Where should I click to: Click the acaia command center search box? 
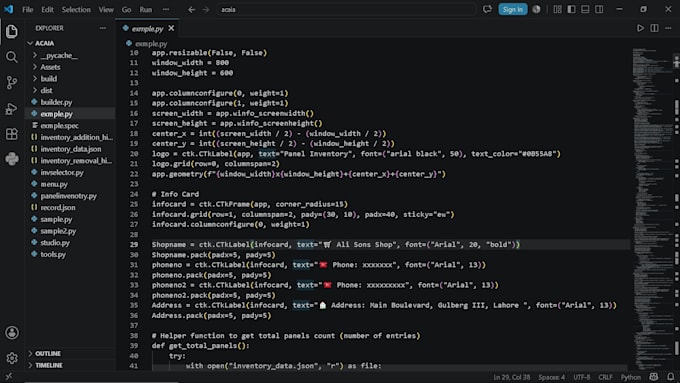coord(346,10)
